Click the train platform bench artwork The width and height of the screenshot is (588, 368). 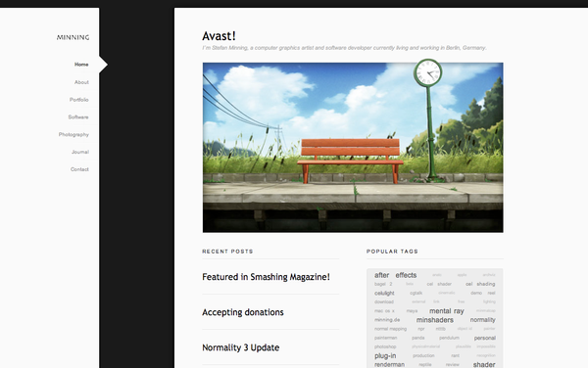tap(353, 147)
